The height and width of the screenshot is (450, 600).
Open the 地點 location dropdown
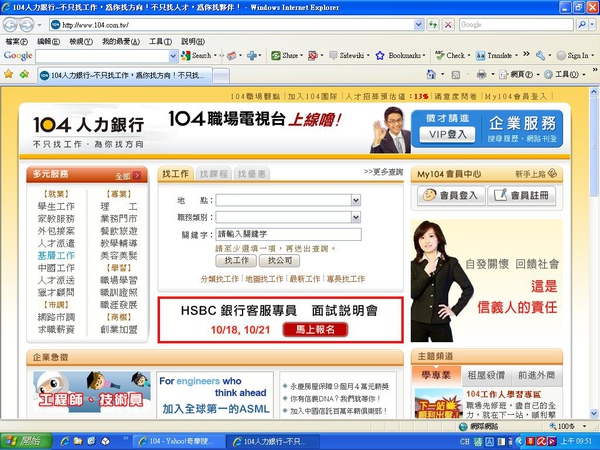(355, 200)
